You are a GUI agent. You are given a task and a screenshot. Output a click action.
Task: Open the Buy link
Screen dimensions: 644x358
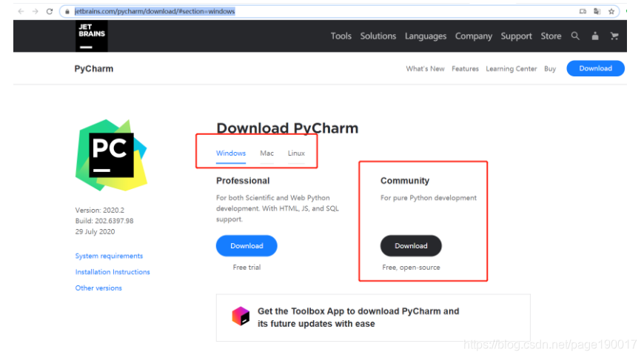[x=550, y=69]
